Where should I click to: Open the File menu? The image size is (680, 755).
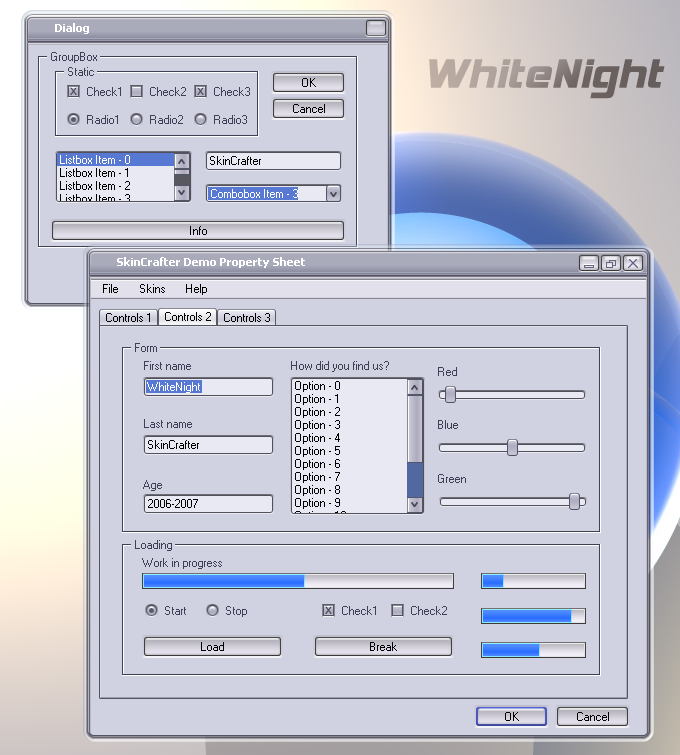tap(110, 289)
